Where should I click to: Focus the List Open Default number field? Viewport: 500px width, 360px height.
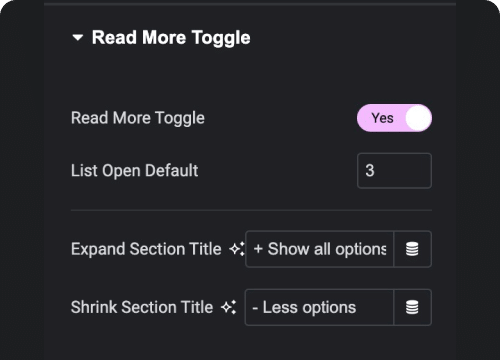pyautogui.click(x=394, y=171)
